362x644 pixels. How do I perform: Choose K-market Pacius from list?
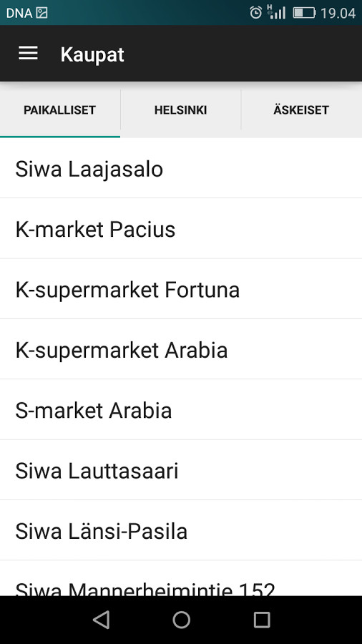click(181, 229)
